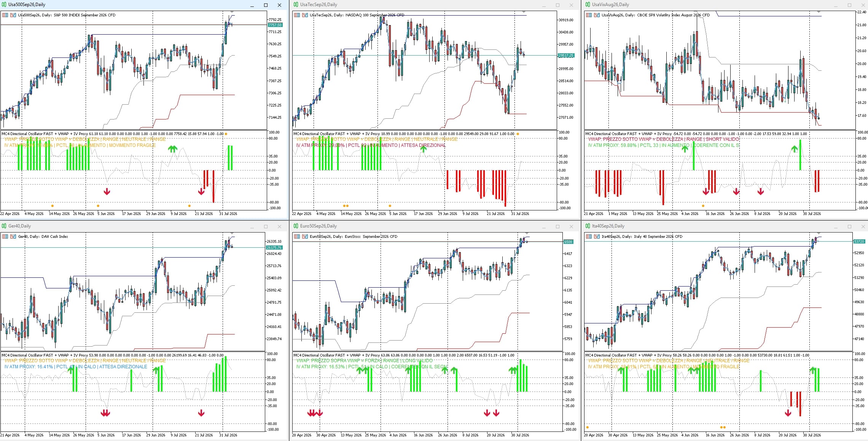The height and width of the screenshot is (441, 868).
Task: Click the 53720 current price label
Action: point(859,242)
